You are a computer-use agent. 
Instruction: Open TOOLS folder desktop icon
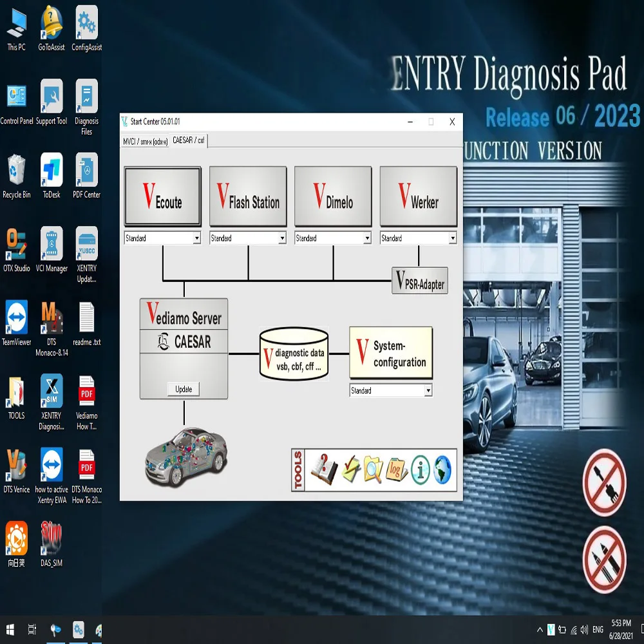click(x=17, y=397)
